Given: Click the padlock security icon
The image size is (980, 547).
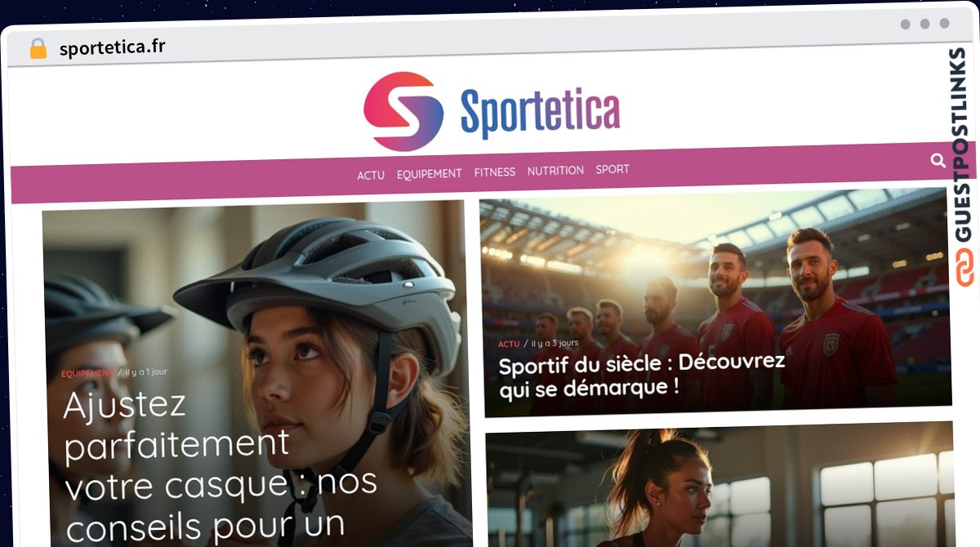Looking at the screenshot, I should [x=38, y=49].
